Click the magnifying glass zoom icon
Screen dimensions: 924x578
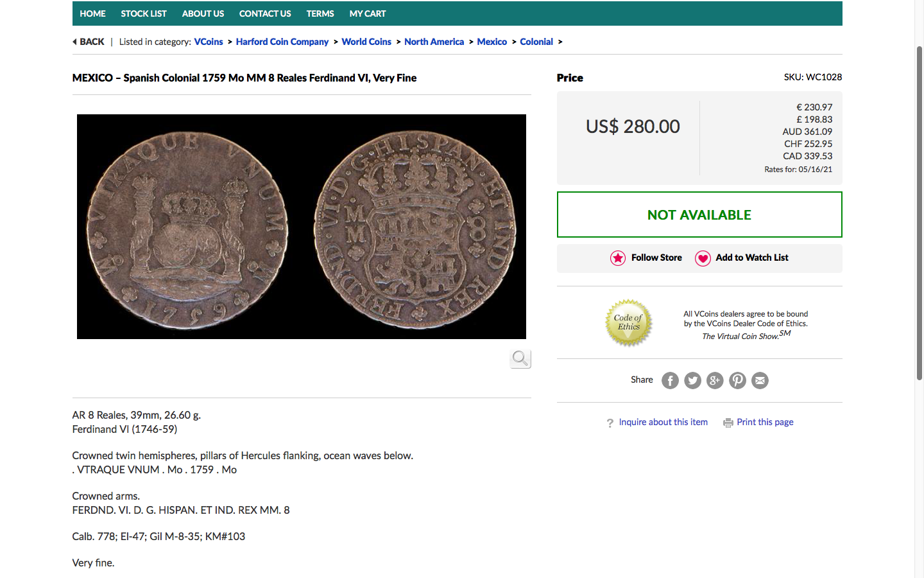[x=520, y=358]
